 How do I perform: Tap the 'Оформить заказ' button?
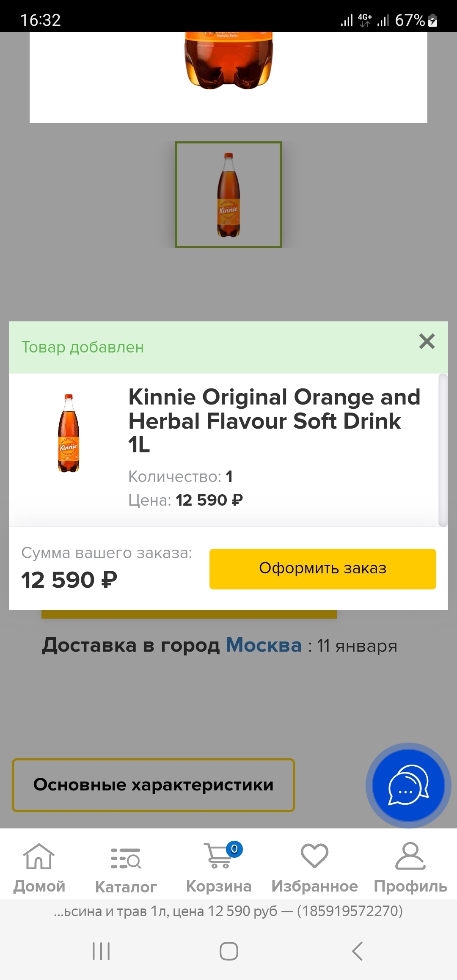coord(322,569)
